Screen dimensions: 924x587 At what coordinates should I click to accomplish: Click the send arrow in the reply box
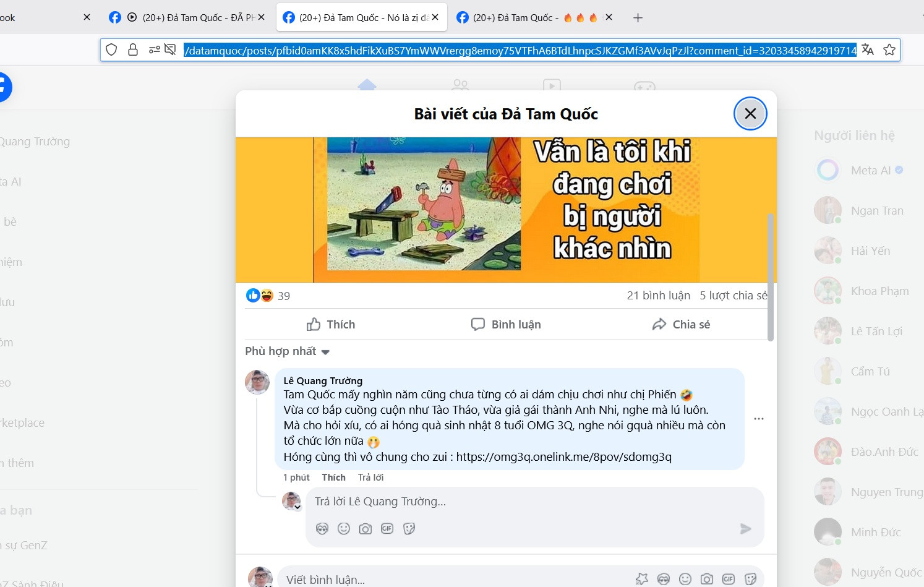[x=746, y=529]
